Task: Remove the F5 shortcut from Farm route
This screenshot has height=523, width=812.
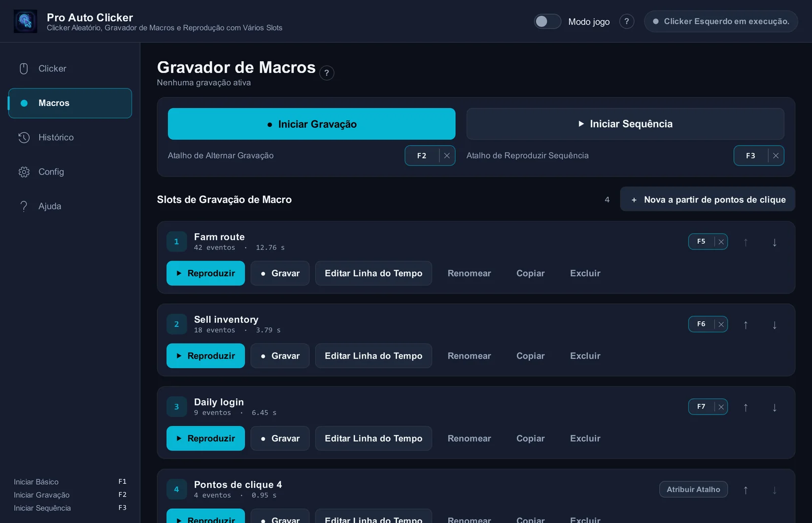Action: click(x=721, y=241)
